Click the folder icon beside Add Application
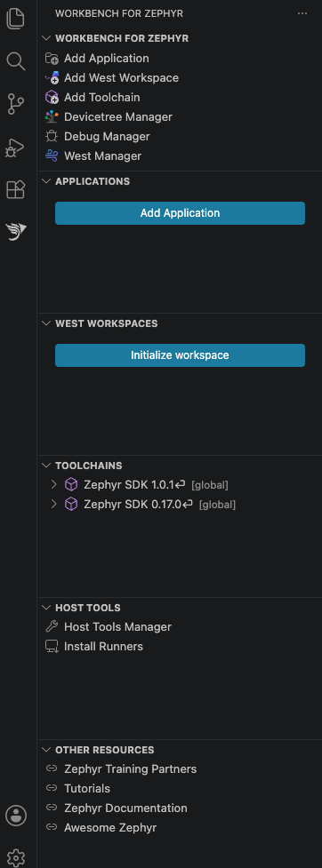Viewport: 322px width, 868px height. click(52, 58)
